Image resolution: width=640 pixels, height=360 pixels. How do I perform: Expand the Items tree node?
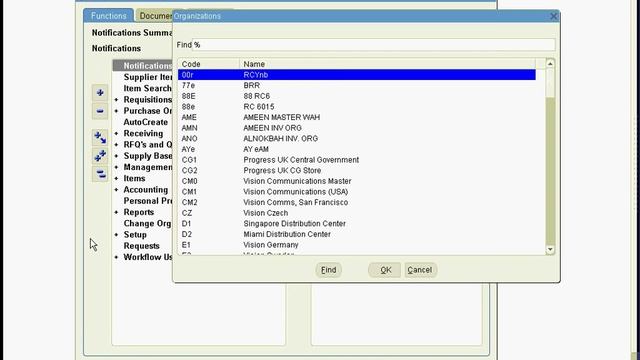tap(116, 178)
